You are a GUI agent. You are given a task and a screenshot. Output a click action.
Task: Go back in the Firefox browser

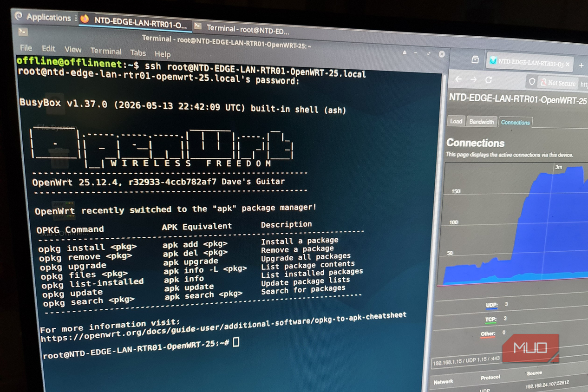458,79
